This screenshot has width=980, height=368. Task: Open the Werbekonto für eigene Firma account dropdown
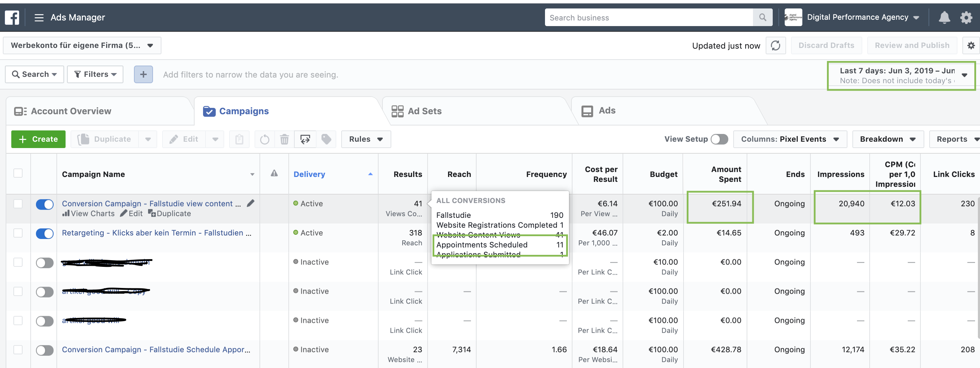[82, 46]
